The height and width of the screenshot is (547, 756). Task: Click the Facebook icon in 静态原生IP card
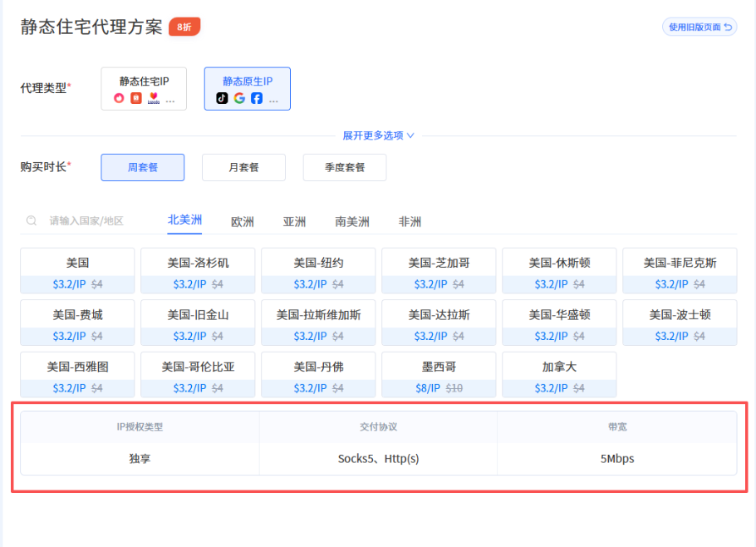pos(257,98)
